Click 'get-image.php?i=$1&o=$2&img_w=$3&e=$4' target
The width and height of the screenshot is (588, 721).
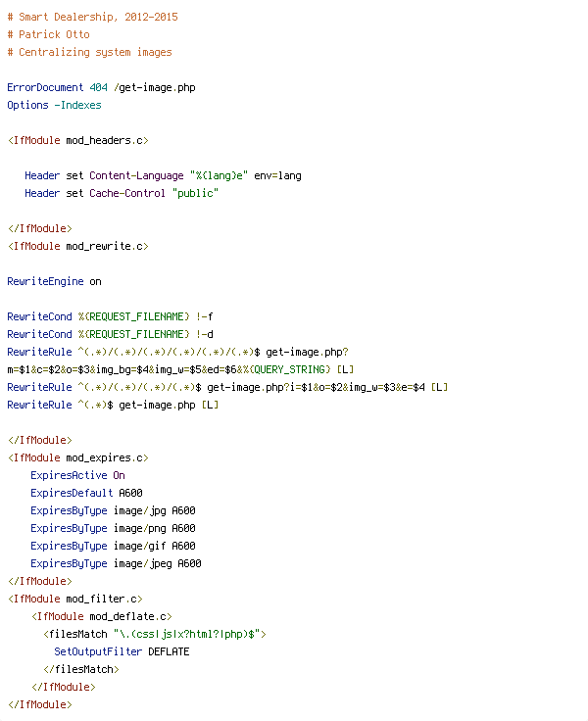317,388
